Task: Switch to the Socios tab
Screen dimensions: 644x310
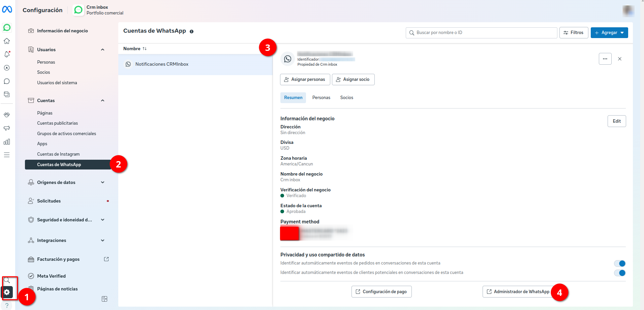Action: point(346,98)
